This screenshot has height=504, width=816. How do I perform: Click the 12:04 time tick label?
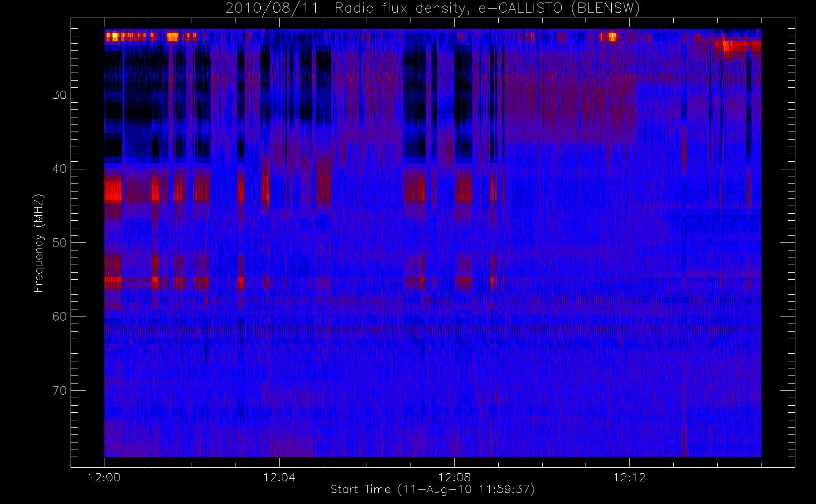(279, 477)
